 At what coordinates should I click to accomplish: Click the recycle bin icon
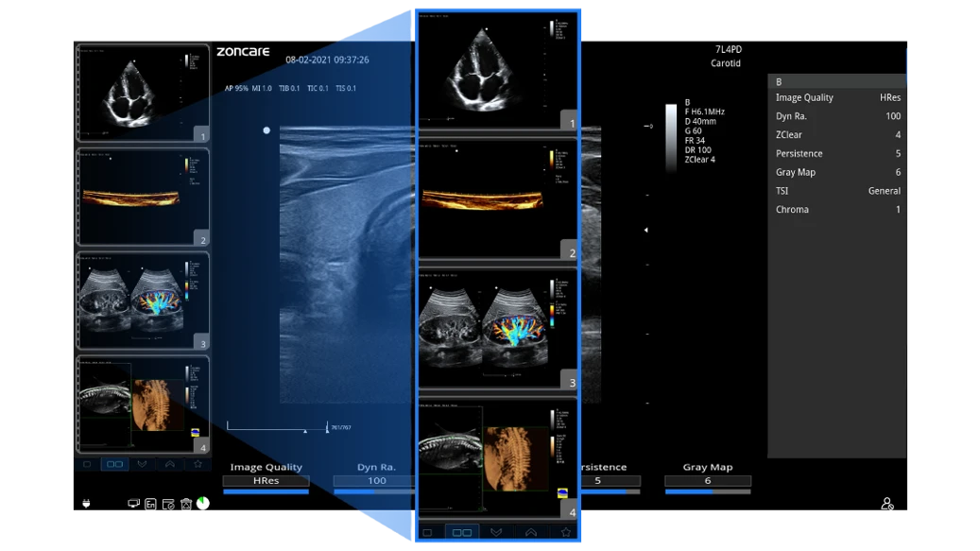coord(185,504)
